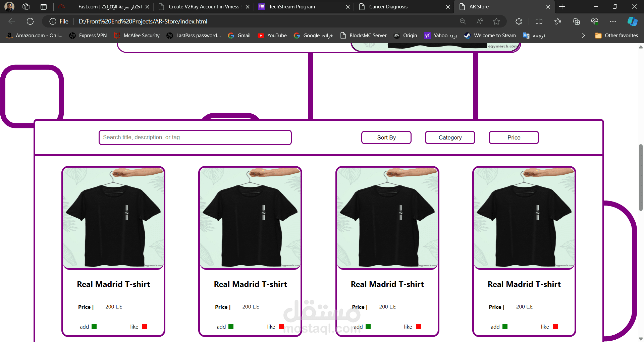Close the TechStream Program tab
The image size is (644, 342).
pyautogui.click(x=348, y=7)
